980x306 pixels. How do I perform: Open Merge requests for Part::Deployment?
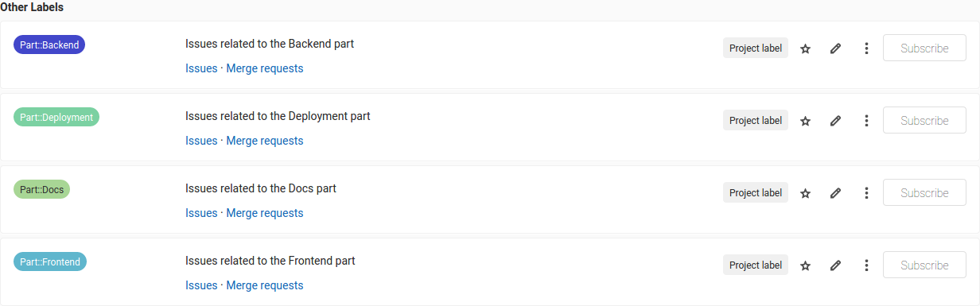click(x=265, y=141)
